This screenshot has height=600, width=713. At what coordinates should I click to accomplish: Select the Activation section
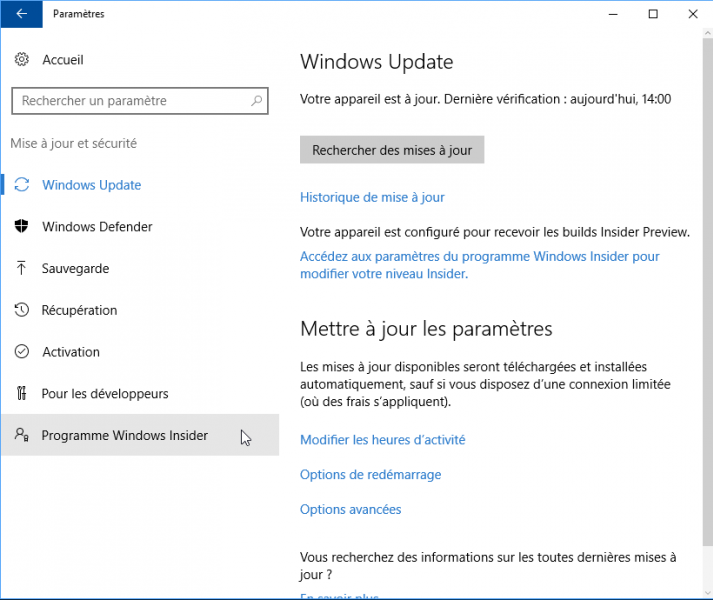(139, 352)
